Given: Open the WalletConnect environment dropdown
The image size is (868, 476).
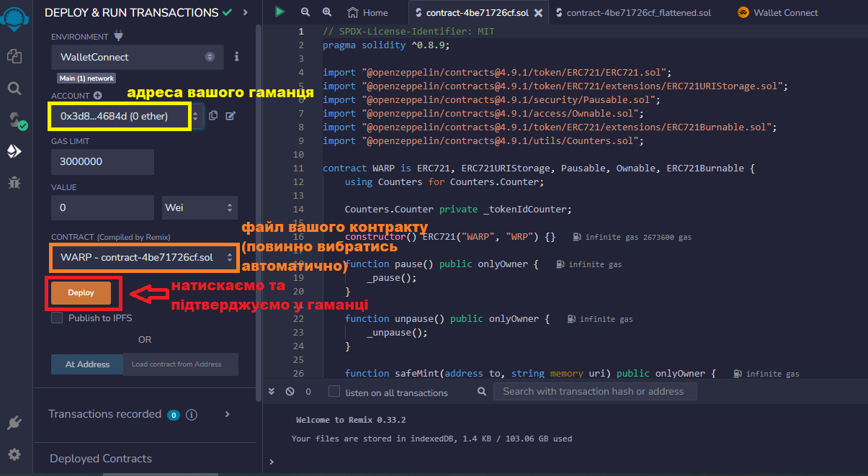Looking at the screenshot, I should [x=137, y=57].
